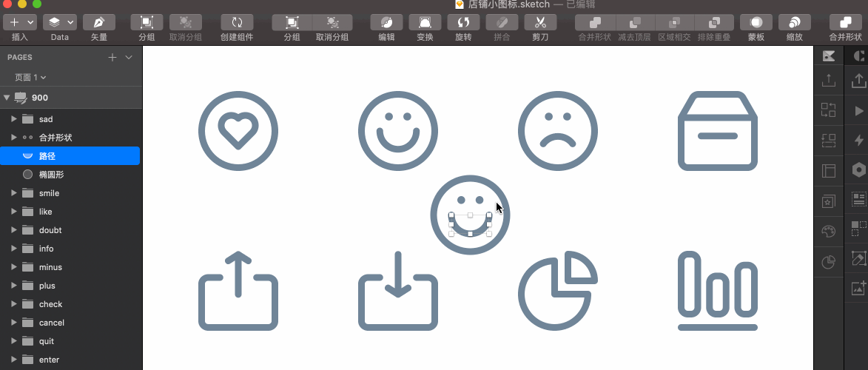Click the Craft data text-block icon
Image resolution: width=868 pixels, height=370 pixels.
point(859,199)
